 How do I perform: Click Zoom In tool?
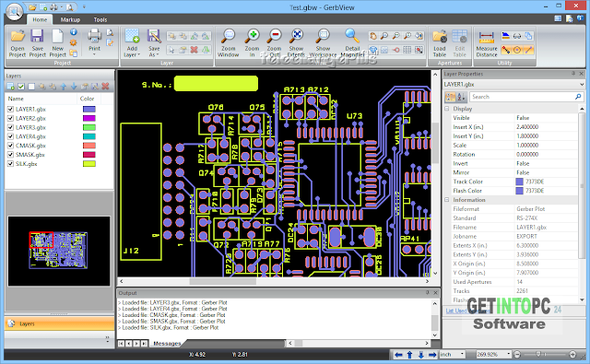click(252, 43)
